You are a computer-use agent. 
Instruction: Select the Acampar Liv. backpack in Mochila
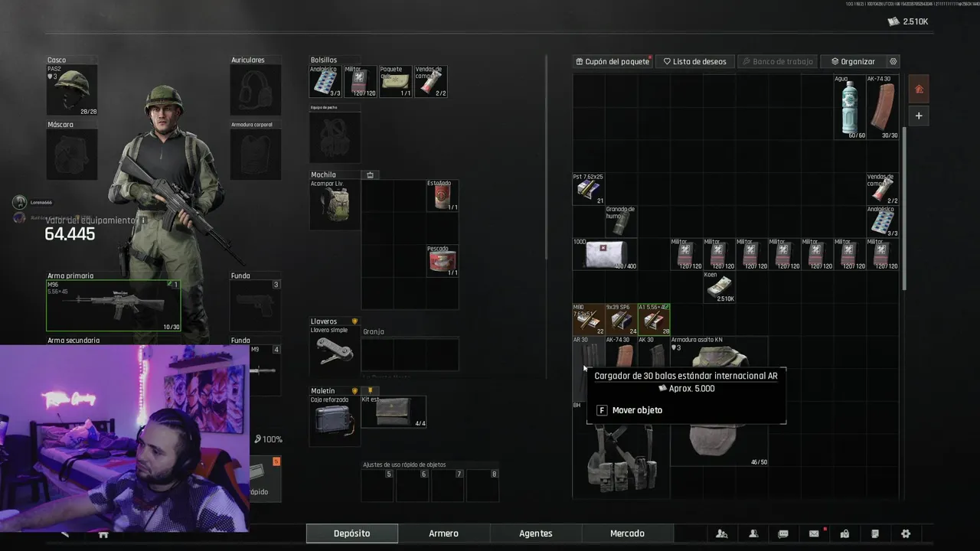click(x=335, y=205)
